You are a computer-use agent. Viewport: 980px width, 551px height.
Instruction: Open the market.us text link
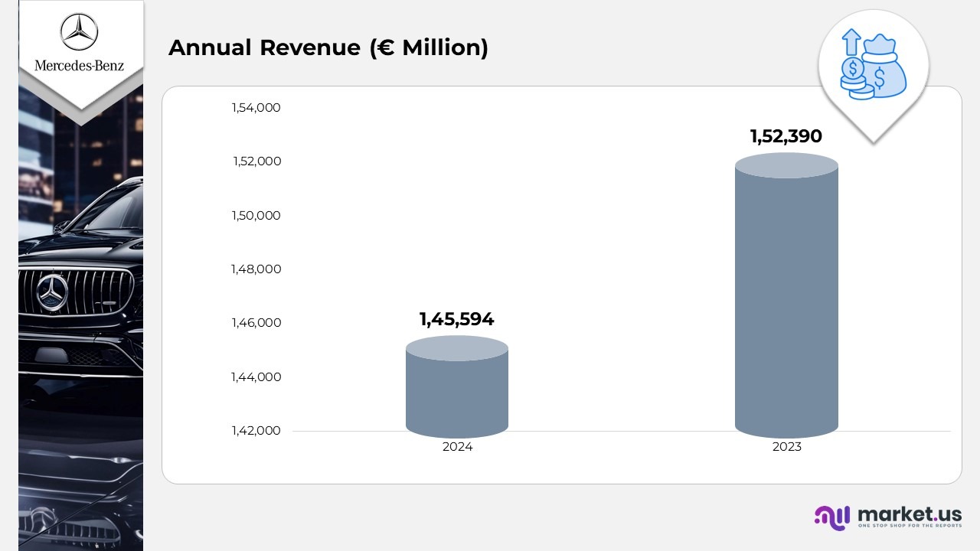[910, 514]
